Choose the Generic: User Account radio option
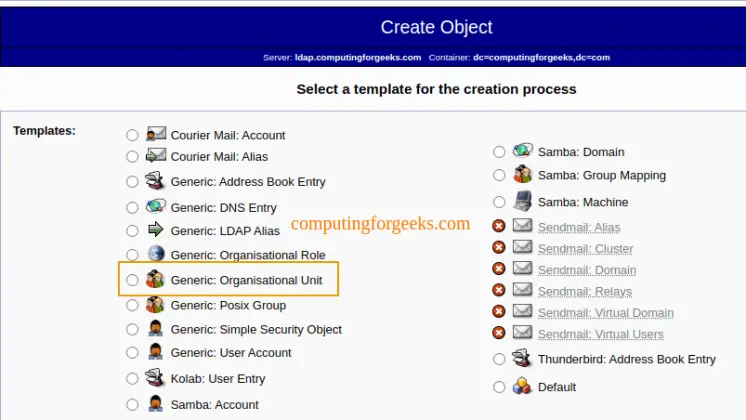 pyautogui.click(x=133, y=353)
